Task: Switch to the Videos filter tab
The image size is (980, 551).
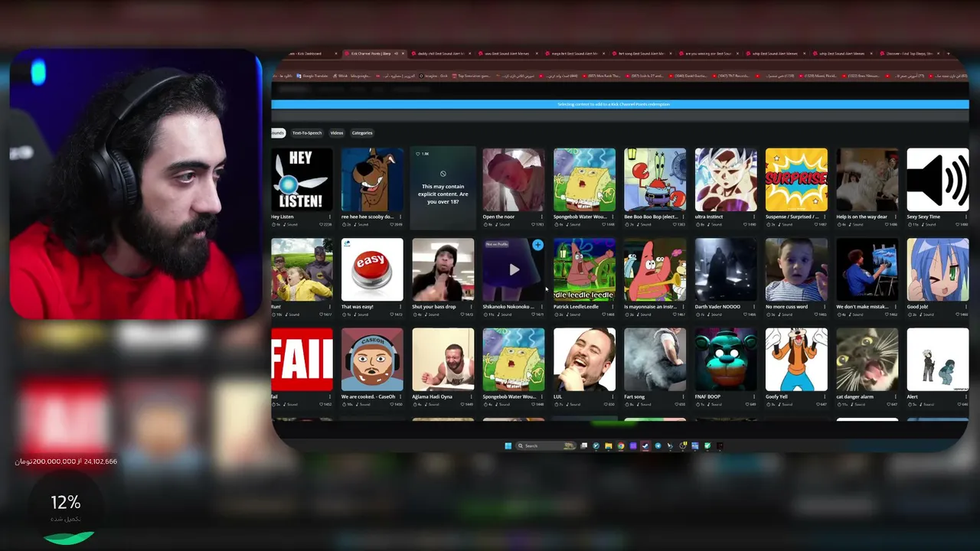Action: tap(337, 133)
